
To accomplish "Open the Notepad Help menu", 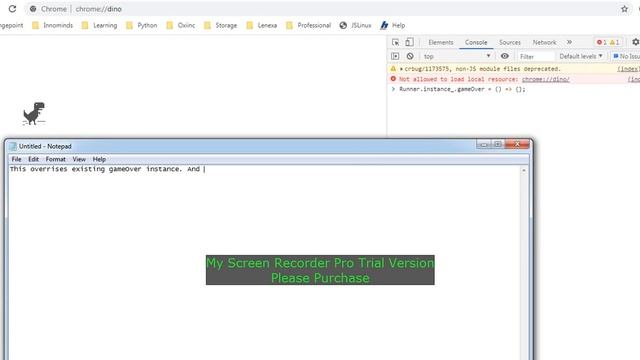I will pyautogui.click(x=99, y=159).
